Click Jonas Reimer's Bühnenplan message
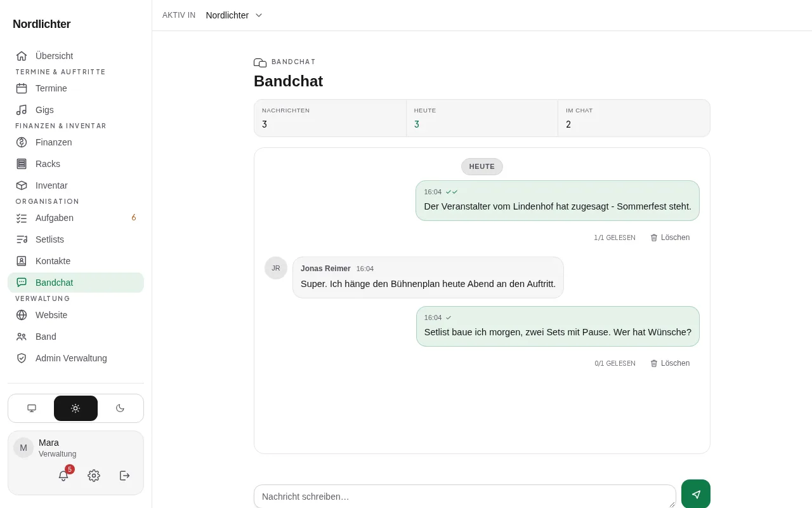The height and width of the screenshot is (508, 812). point(428,277)
